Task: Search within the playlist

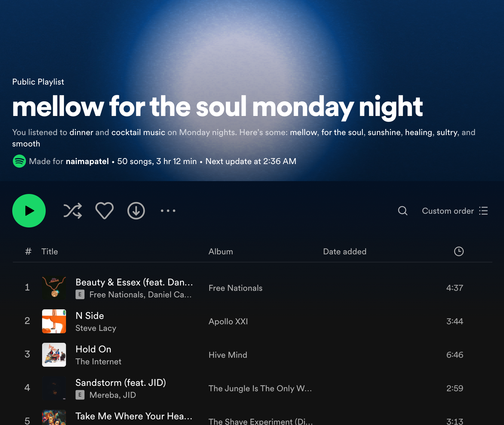Action: click(x=403, y=211)
